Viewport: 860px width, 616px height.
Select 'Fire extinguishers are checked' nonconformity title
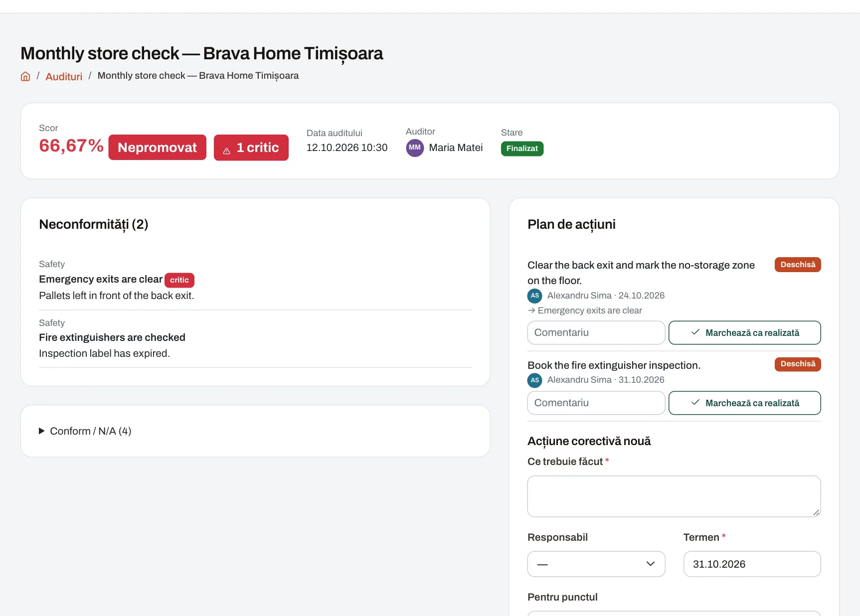112,337
